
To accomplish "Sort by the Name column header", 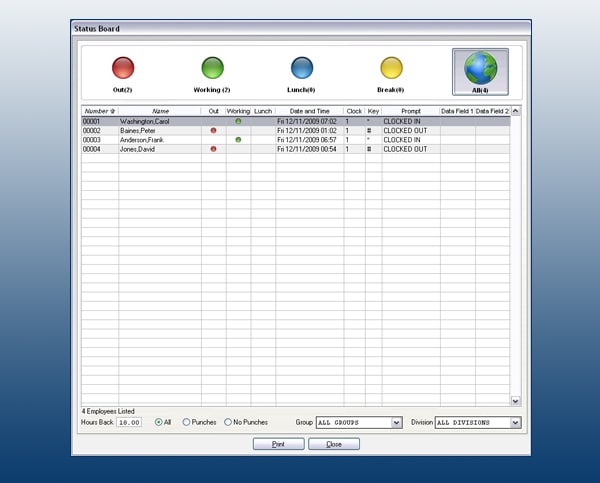I will [x=160, y=111].
